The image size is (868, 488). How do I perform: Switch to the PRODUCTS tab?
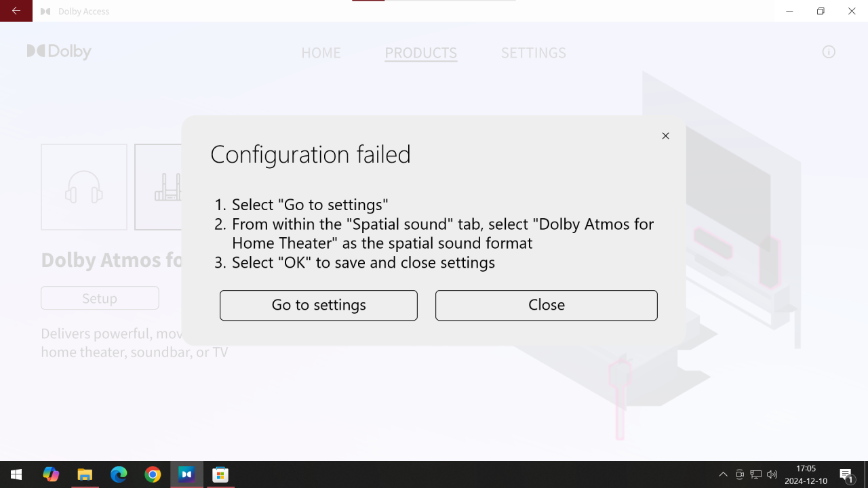[421, 53]
